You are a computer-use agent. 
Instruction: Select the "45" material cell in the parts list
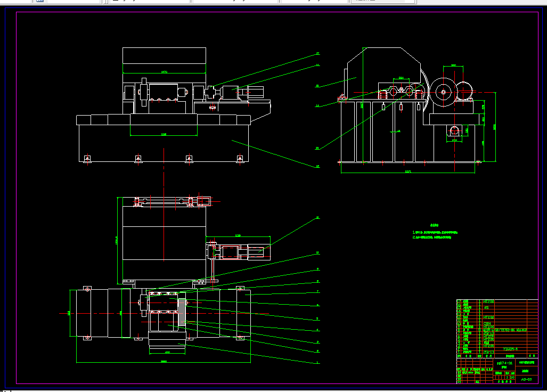486,308
